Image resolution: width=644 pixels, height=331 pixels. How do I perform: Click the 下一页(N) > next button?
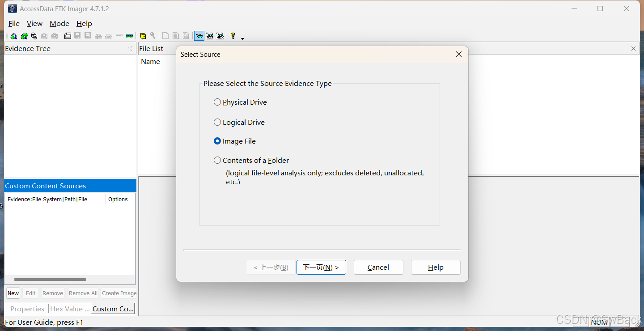321,267
